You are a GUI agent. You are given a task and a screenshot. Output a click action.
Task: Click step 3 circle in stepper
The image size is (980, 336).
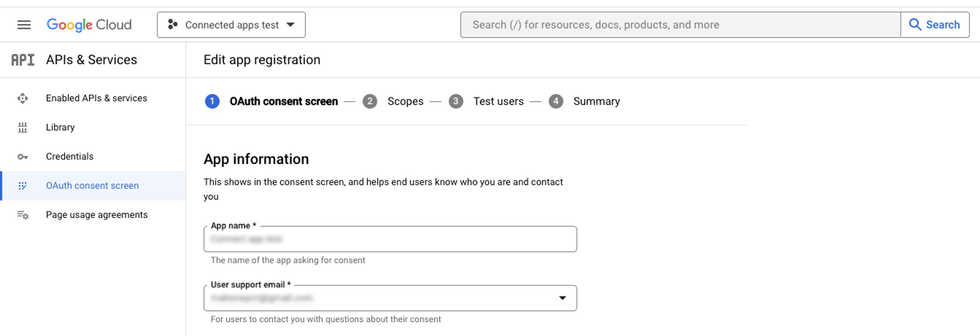pyautogui.click(x=456, y=101)
